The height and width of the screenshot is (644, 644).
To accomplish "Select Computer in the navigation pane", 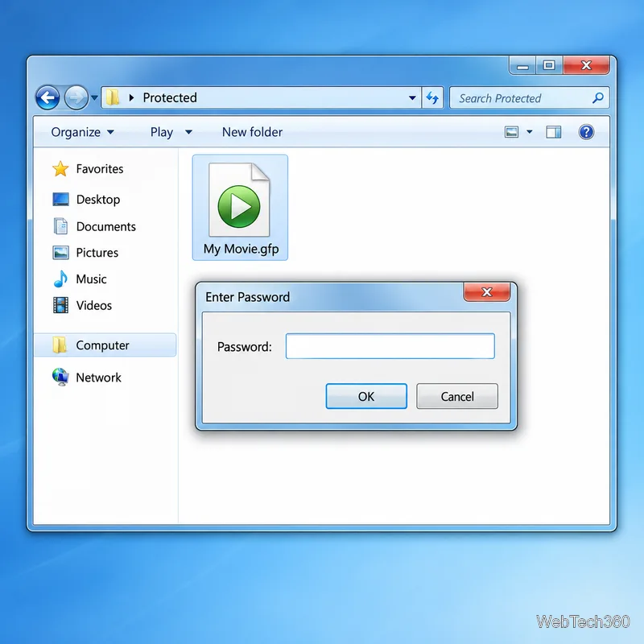I will 105,345.
